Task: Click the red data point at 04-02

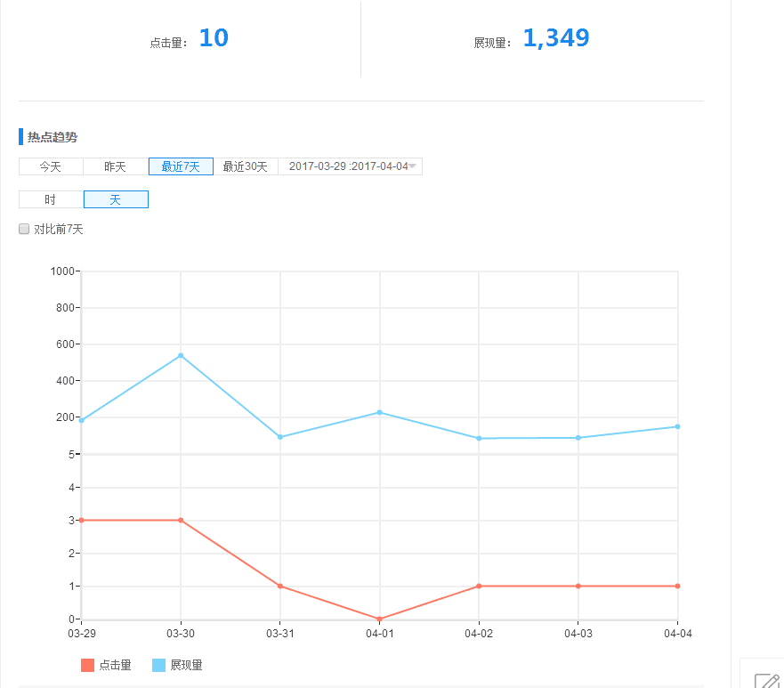Action: point(479,586)
